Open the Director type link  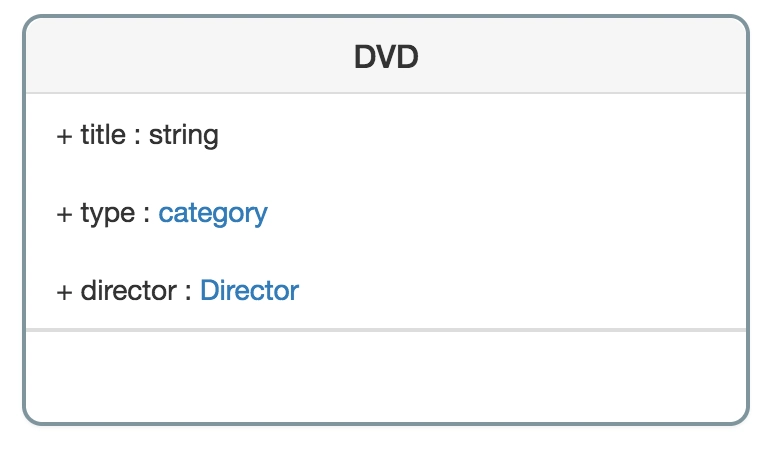(x=249, y=291)
